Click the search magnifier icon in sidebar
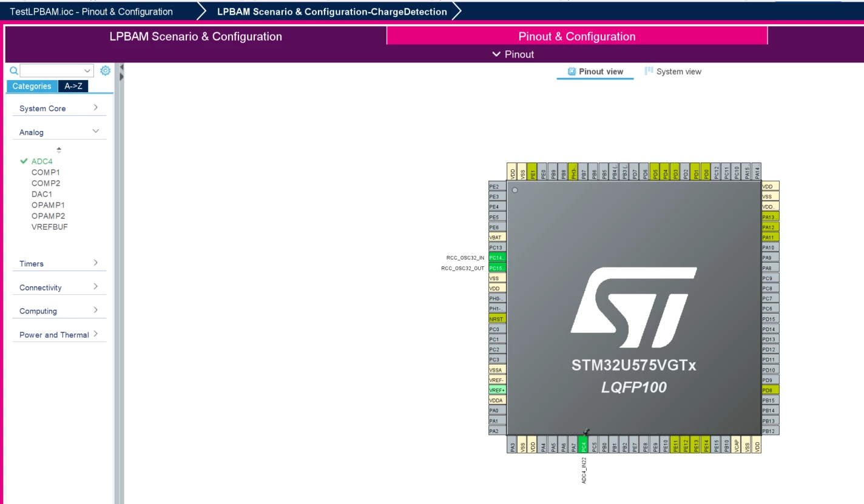The image size is (864, 504). click(14, 70)
